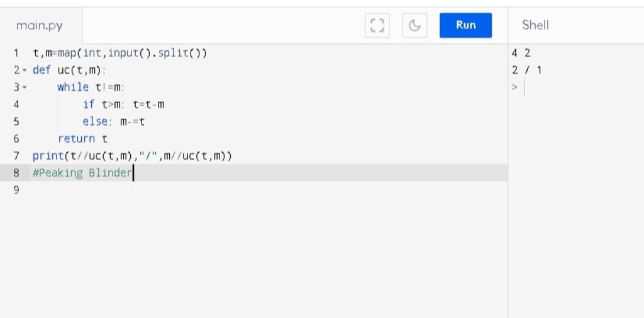The width and height of the screenshot is (644, 318).
Task: Click the fullscreen editor icon
Action: (x=377, y=25)
